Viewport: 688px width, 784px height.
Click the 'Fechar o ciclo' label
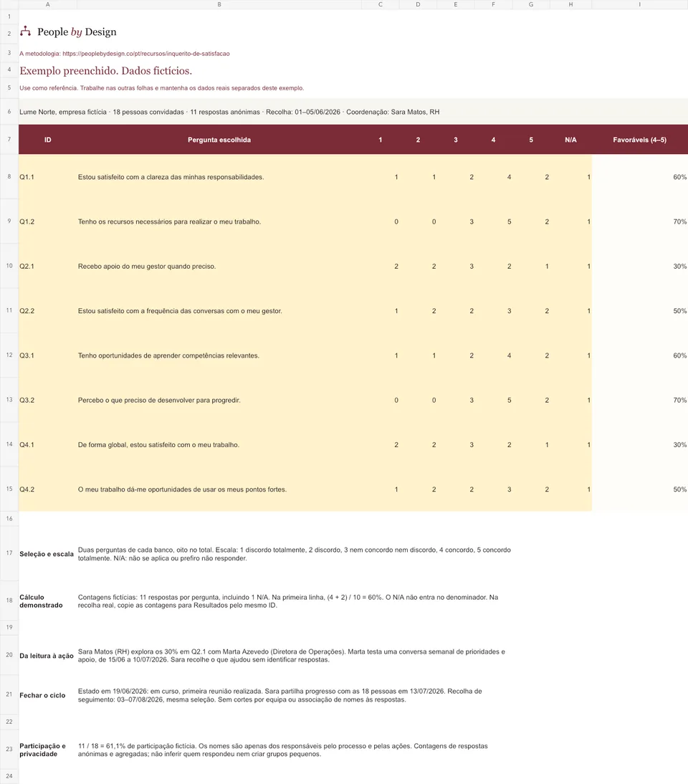42,695
